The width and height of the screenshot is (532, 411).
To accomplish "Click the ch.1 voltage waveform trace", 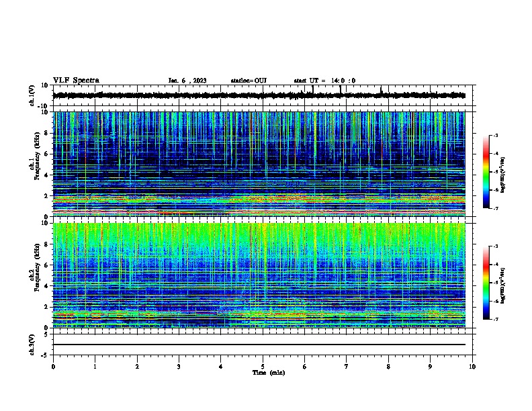I will [259, 95].
